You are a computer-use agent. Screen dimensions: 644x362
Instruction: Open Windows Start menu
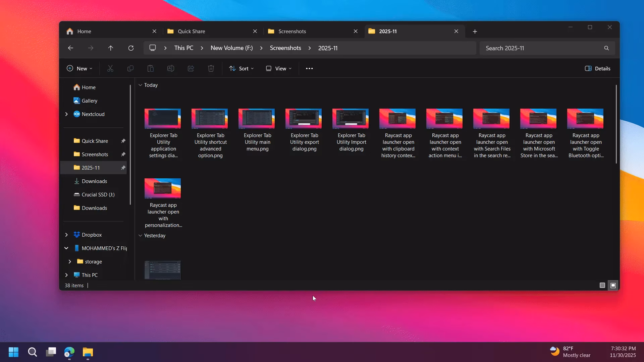pyautogui.click(x=13, y=352)
